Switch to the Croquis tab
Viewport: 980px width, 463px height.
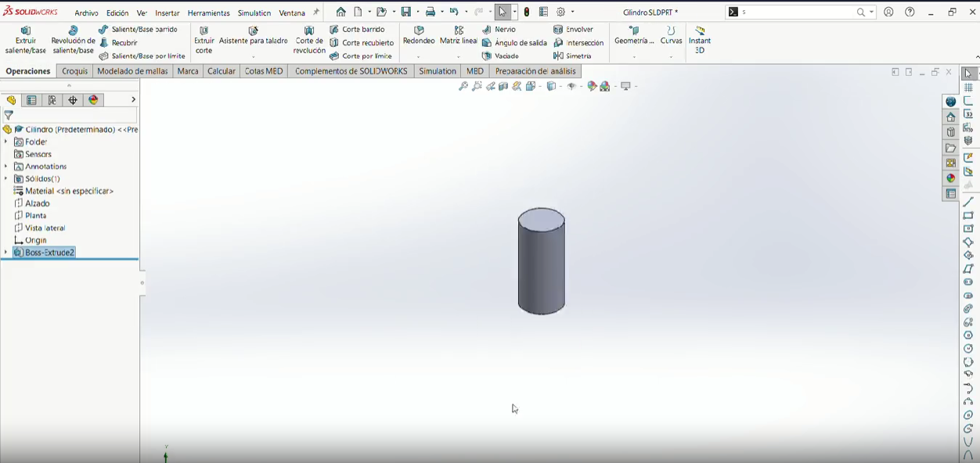75,71
